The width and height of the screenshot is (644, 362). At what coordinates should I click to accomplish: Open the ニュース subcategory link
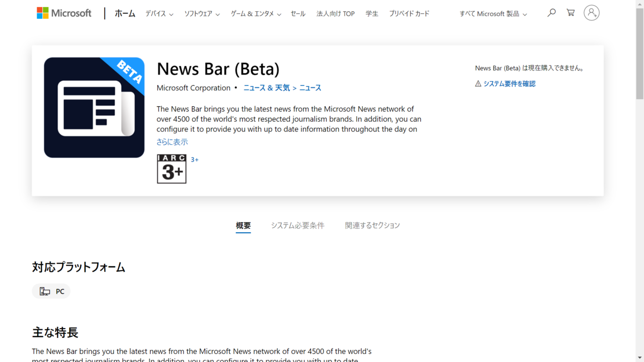[310, 88]
